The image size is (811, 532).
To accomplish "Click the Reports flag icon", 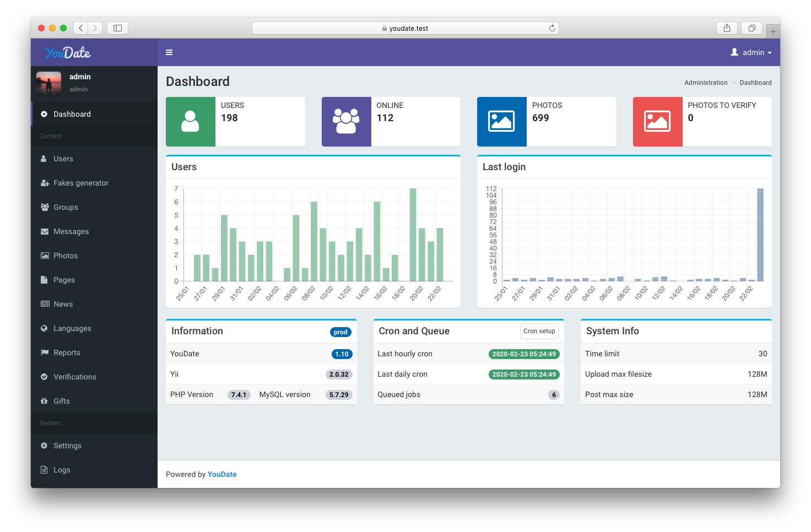I will pyautogui.click(x=45, y=352).
